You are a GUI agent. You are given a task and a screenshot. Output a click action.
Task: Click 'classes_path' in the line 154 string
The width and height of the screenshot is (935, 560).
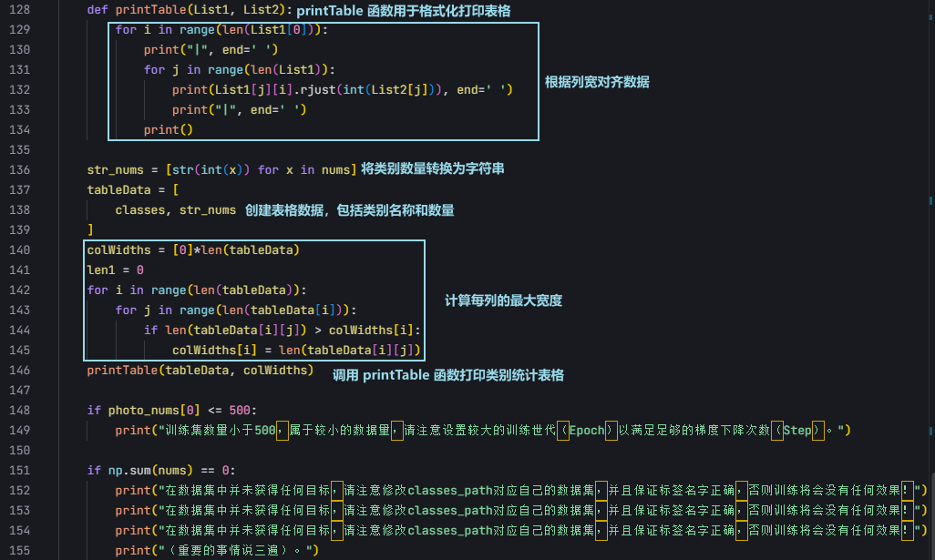[x=450, y=530]
